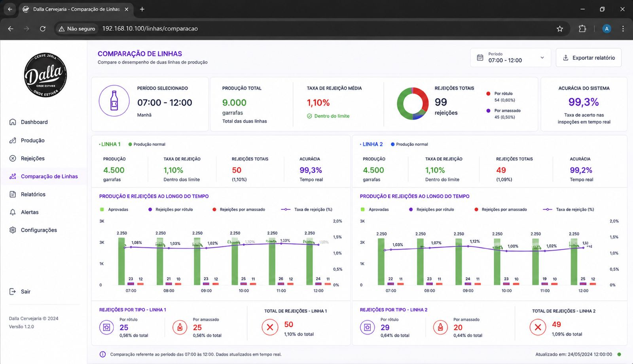Viewport: 633px width, 364px height.
Task: Reload the page with browser refresh button
Action: click(x=43, y=28)
